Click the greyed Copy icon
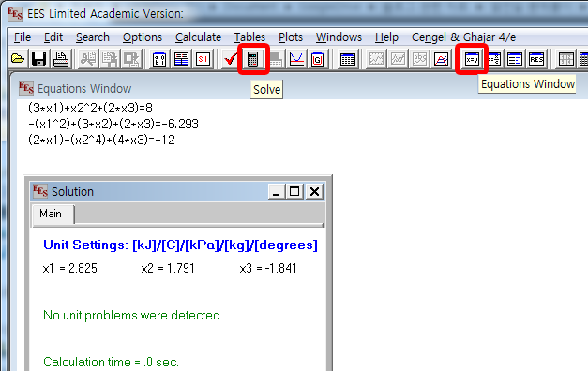This screenshot has width=588, height=371. [x=110, y=59]
